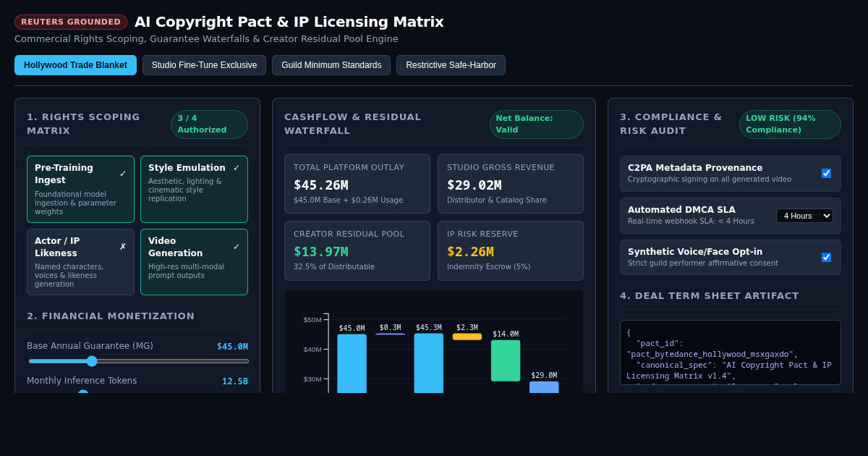
Task: Toggle the Video Generation rights card
Action: click(194, 262)
